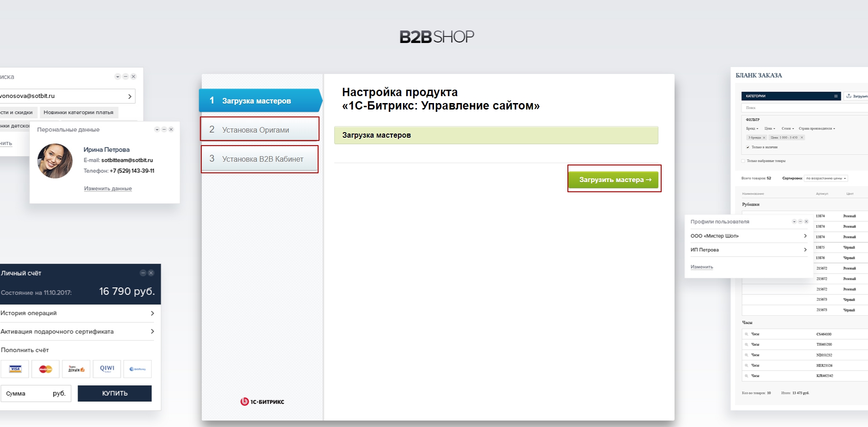
Task: Toggle Только выбранные товары checkbox
Action: [x=743, y=161]
